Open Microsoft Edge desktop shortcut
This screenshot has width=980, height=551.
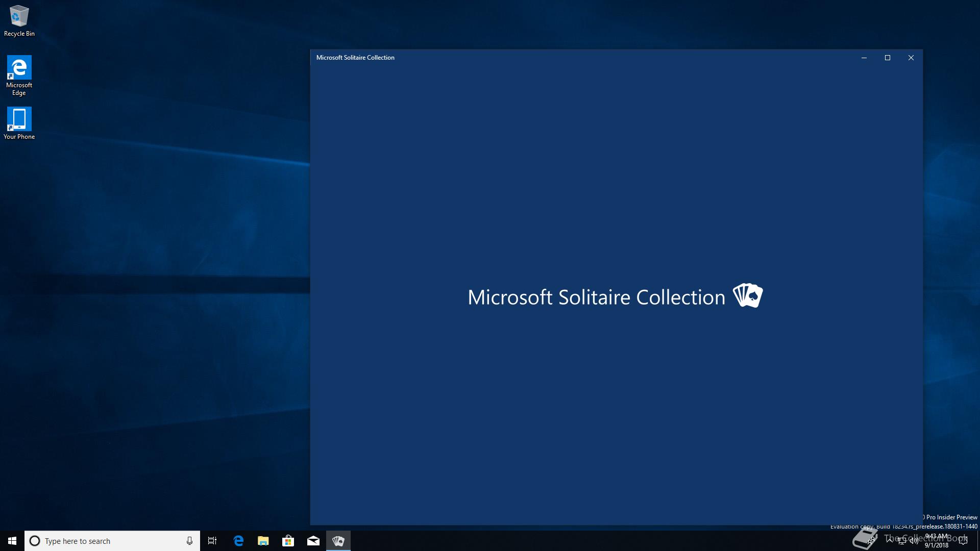point(19,76)
